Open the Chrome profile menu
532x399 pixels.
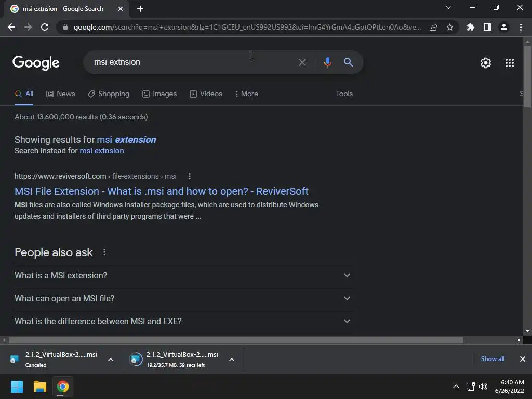pos(504,27)
